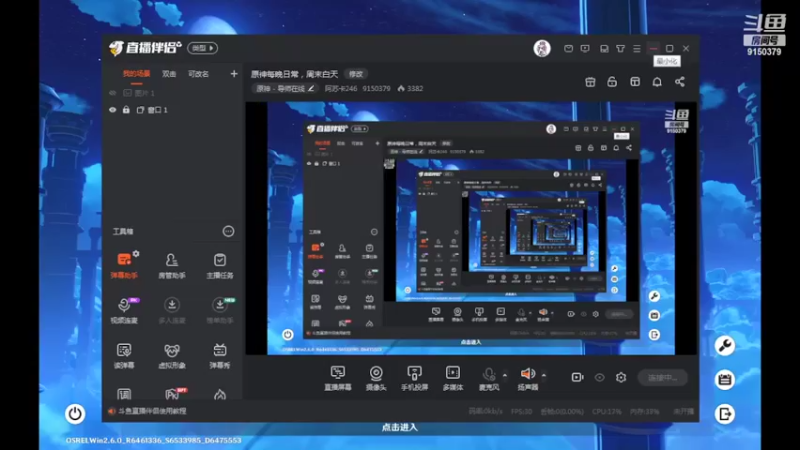Open the 房管助手 room manager tool
The image size is (800, 450).
tap(172, 266)
